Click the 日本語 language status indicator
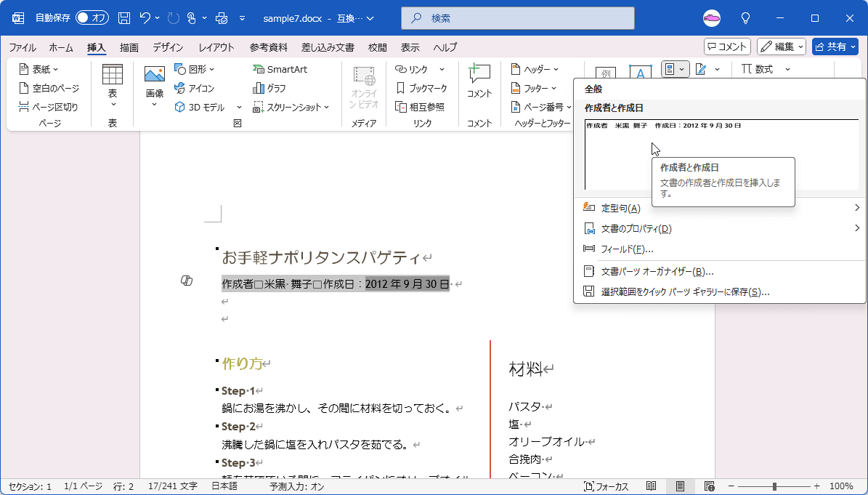 [x=224, y=486]
